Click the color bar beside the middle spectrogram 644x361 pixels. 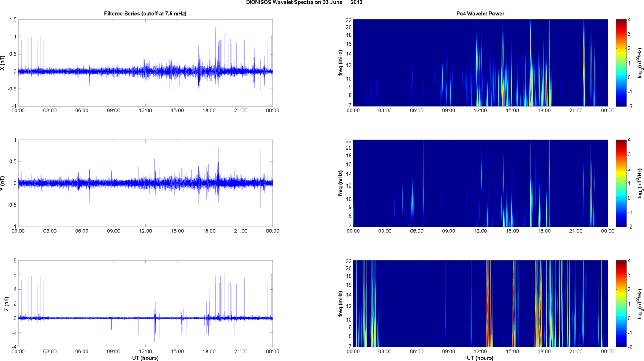tap(621, 183)
